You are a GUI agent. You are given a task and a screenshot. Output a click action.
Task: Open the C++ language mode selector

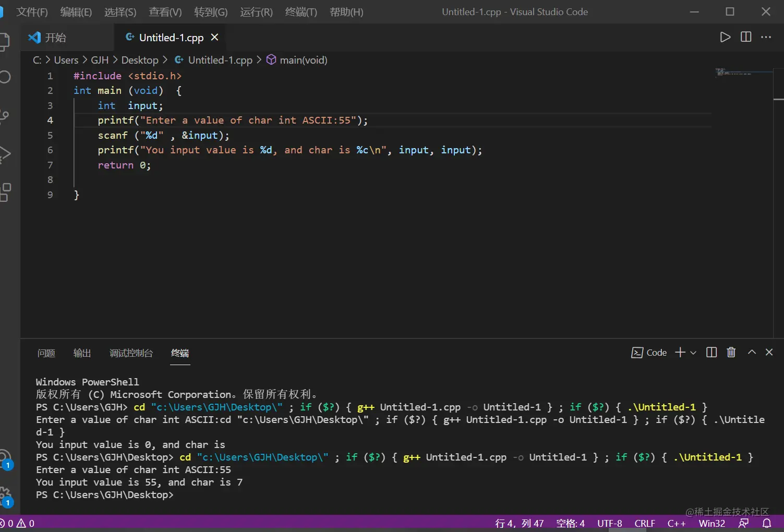coord(676,523)
